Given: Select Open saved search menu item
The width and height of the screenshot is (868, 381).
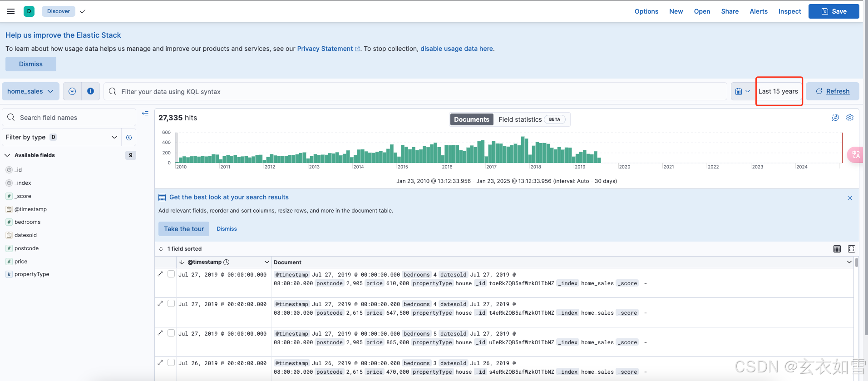Looking at the screenshot, I should 702,11.
